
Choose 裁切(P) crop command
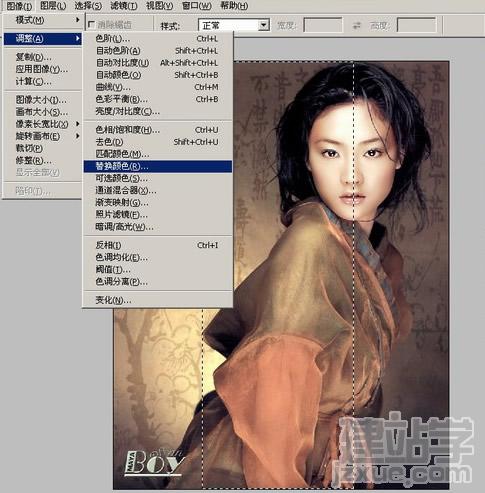(x=42, y=148)
